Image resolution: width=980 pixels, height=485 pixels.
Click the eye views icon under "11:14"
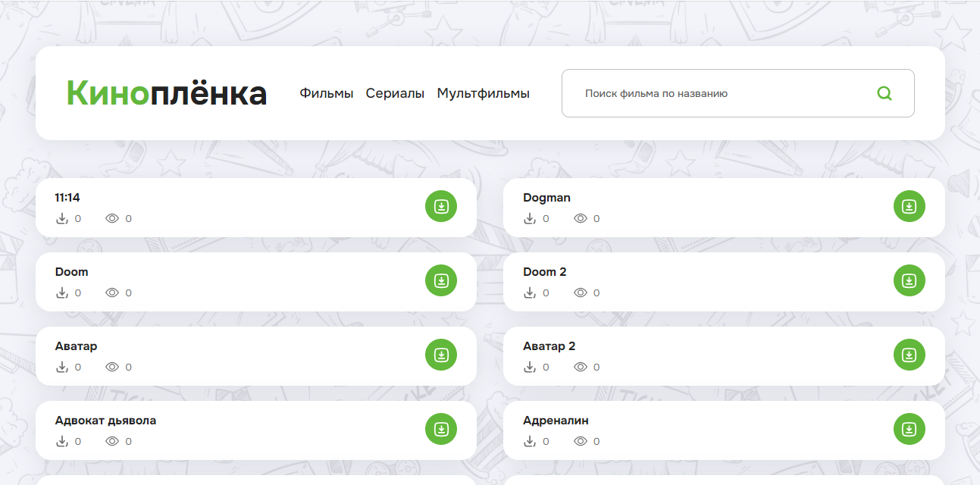click(113, 218)
